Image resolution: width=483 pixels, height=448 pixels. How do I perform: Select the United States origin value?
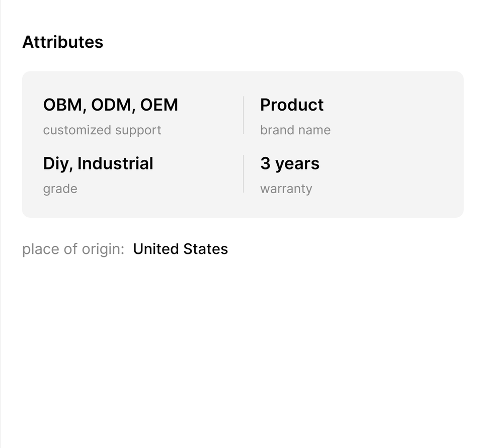180,249
